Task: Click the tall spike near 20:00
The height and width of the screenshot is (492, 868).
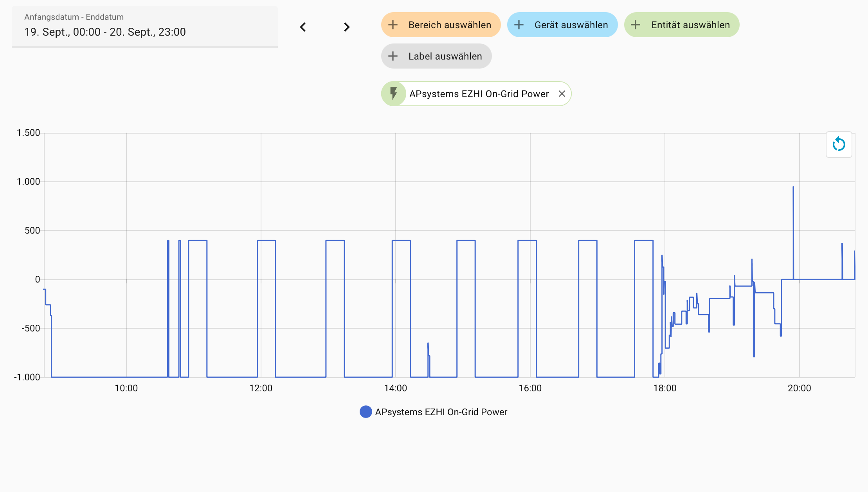Action: (793, 219)
